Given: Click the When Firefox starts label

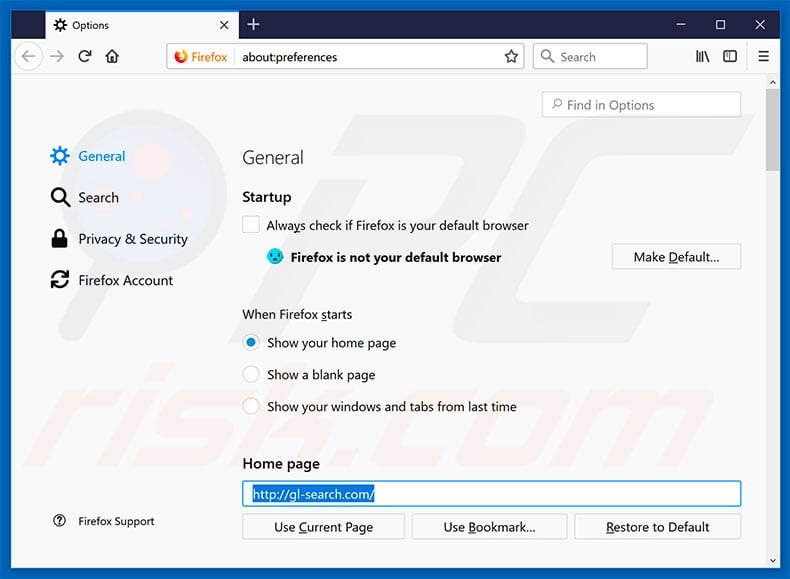Looking at the screenshot, I should click(x=297, y=314).
